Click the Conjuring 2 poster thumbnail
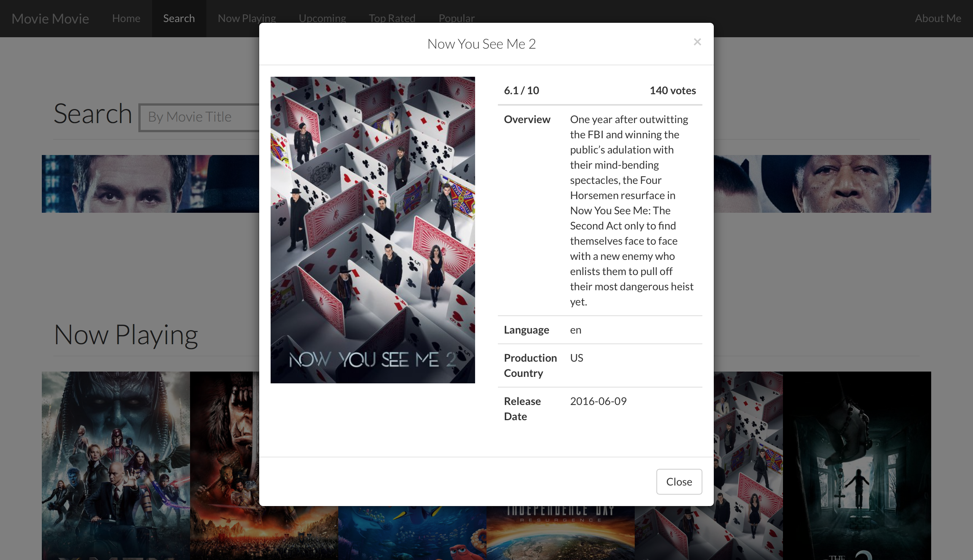 tap(857, 465)
